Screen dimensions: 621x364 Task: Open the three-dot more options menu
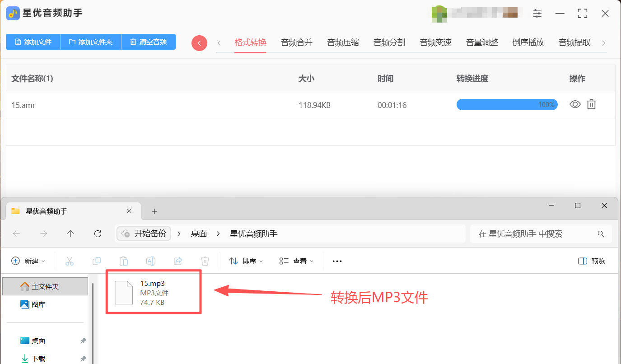pyautogui.click(x=337, y=261)
